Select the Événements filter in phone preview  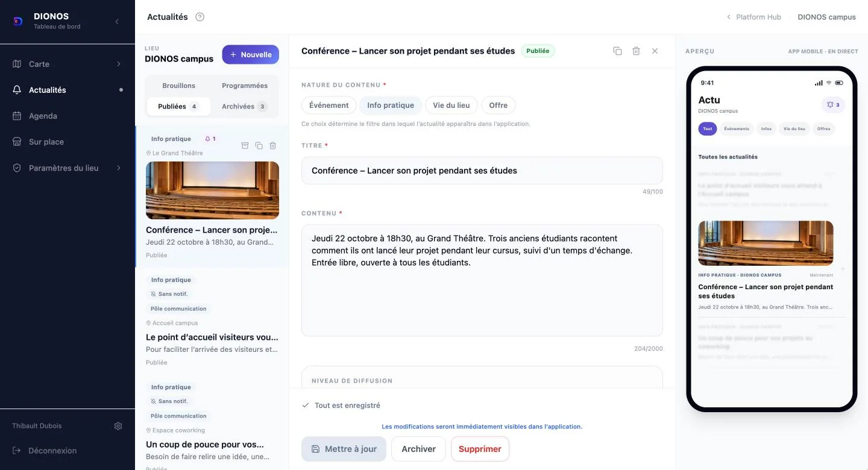tap(737, 129)
